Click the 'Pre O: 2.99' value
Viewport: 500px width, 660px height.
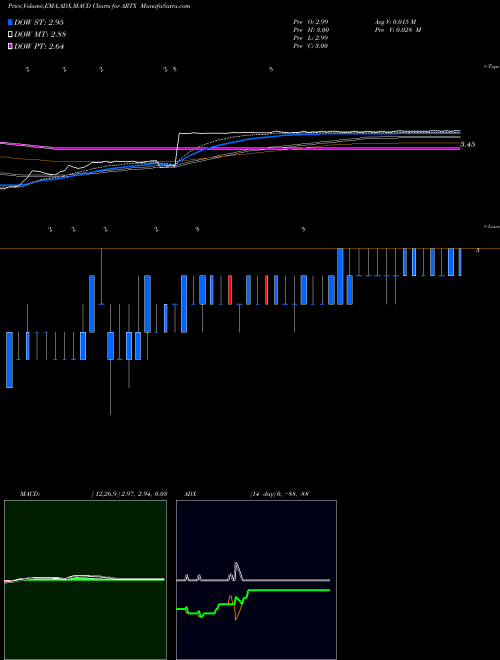[311, 21]
